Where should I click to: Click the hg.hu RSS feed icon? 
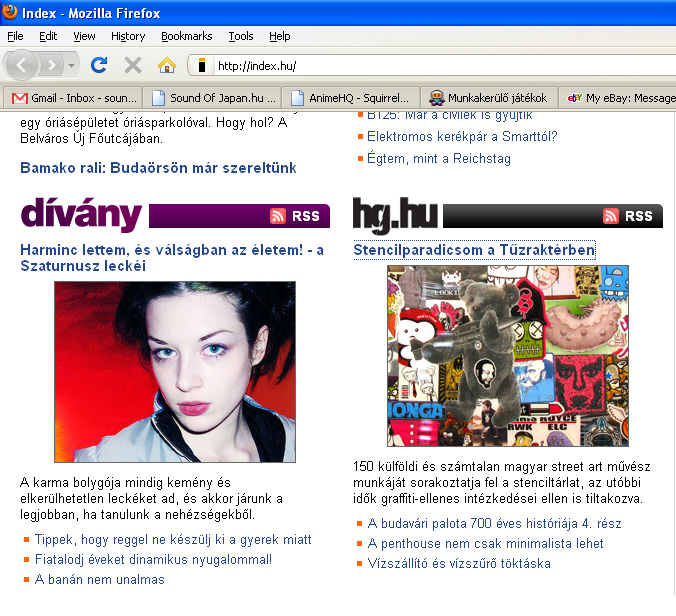(611, 216)
